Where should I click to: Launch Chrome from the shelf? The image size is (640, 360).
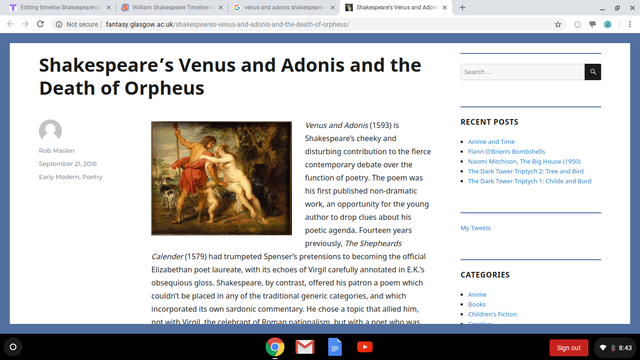(275, 347)
